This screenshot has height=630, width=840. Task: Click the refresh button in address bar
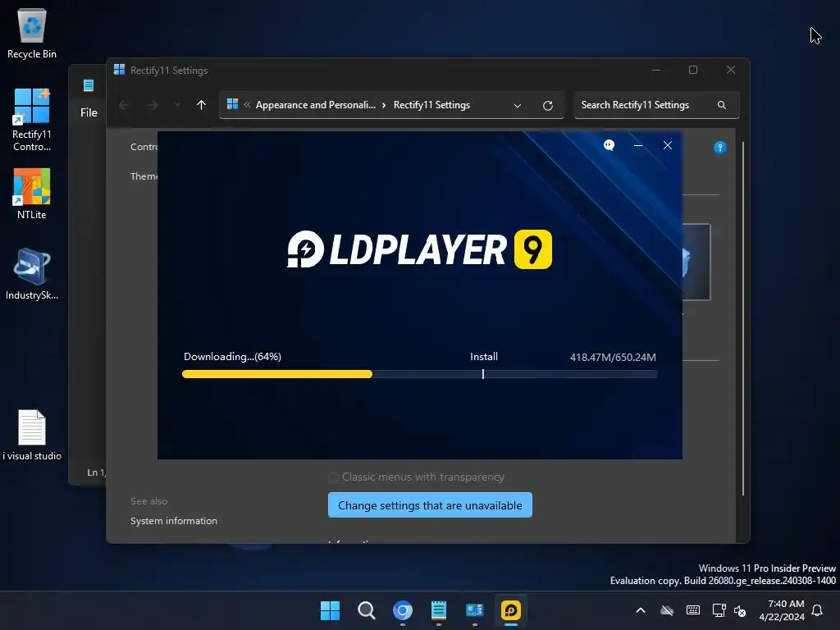(547, 106)
